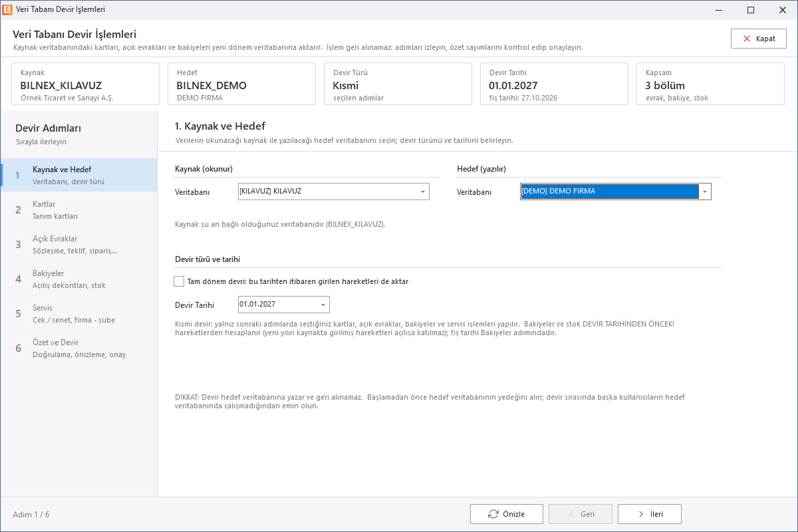Image resolution: width=798 pixels, height=532 pixels.
Task: Minimize the Veri Tabanı Devir İşlemleri window
Action: (720, 10)
